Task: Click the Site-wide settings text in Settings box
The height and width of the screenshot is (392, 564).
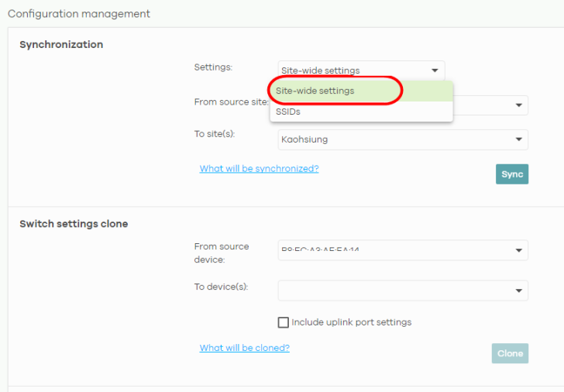Action: point(320,70)
